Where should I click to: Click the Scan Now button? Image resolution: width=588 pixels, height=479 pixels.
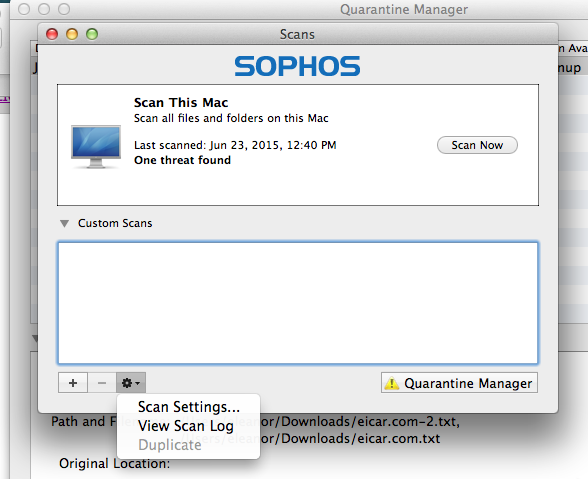[x=477, y=145]
